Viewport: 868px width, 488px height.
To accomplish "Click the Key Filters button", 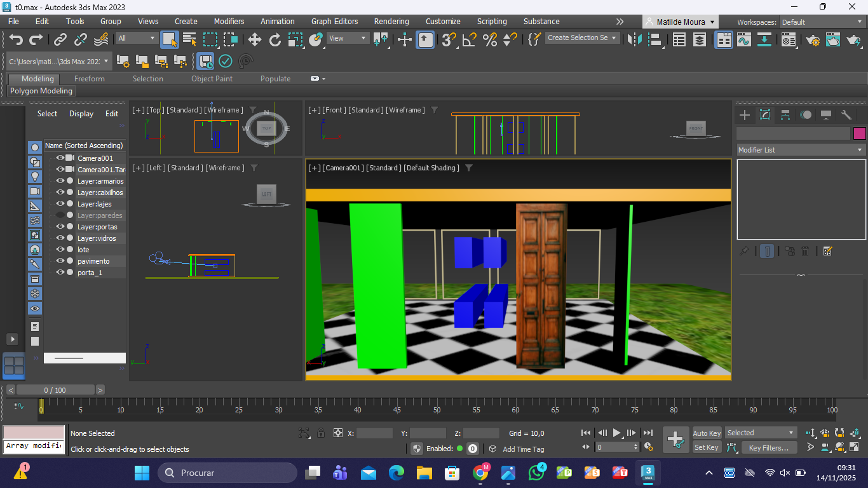I will [x=768, y=448].
